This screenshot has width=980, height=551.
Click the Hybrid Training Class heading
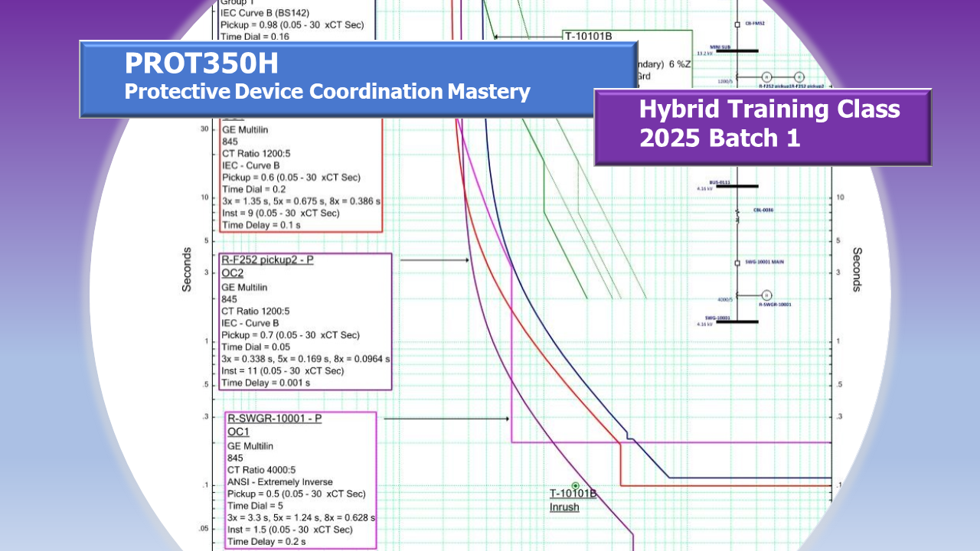769,109
